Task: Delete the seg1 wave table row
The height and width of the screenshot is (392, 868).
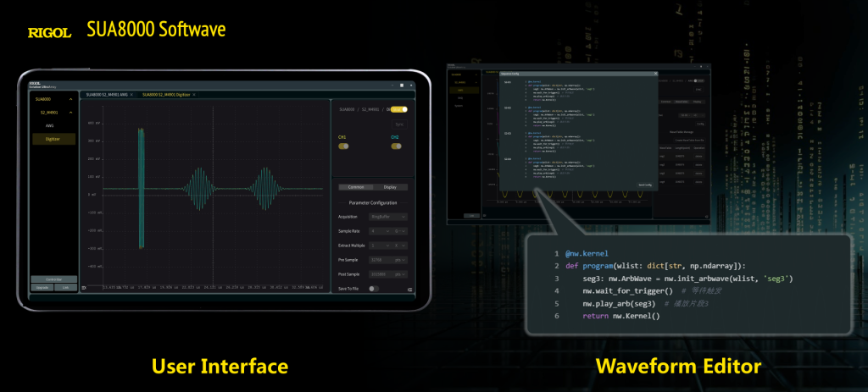Action: 698,157
